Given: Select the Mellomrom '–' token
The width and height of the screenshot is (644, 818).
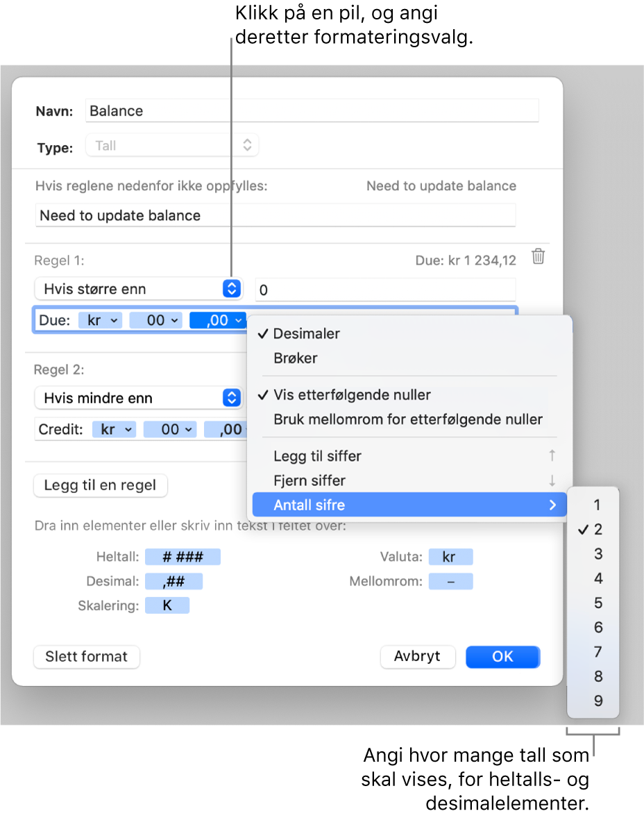Looking at the screenshot, I should point(451,581).
